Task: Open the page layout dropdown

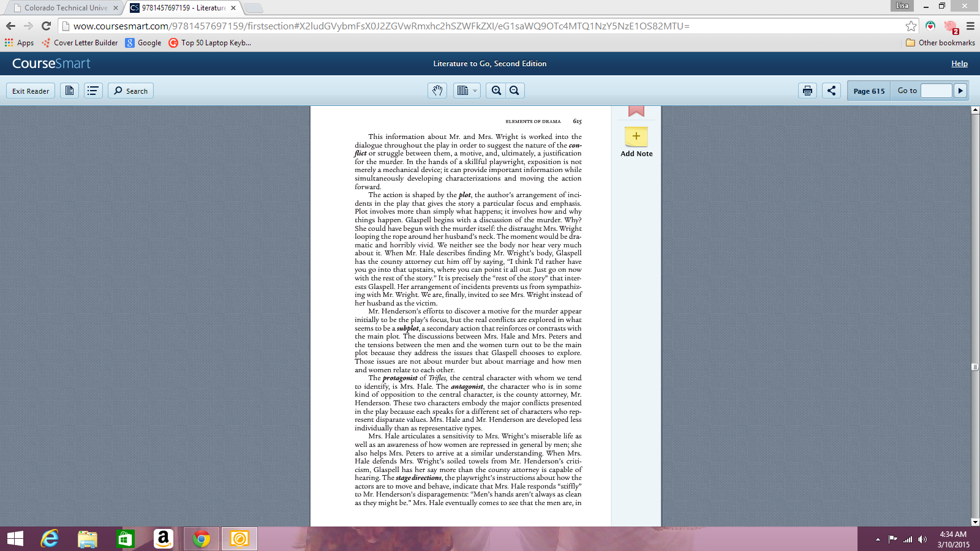Action: pyautogui.click(x=467, y=91)
